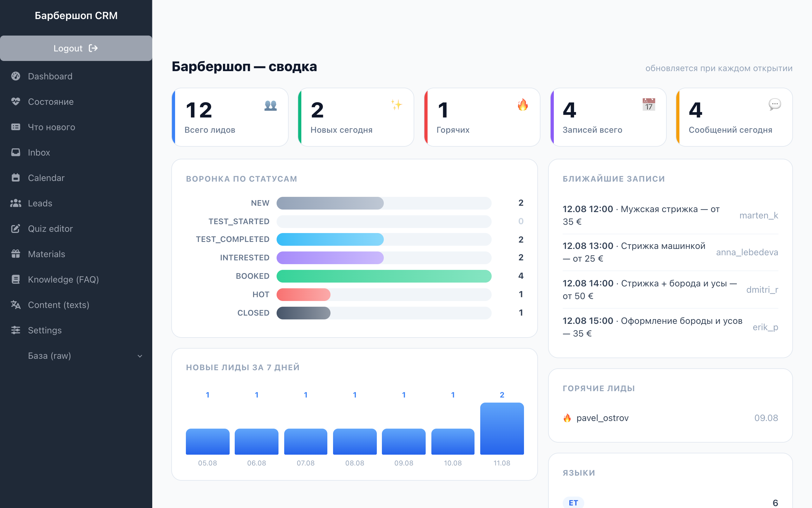Click the speech bubble icon on Сообщений сегодня card
The width and height of the screenshot is (812, 508).
(775, 104)
